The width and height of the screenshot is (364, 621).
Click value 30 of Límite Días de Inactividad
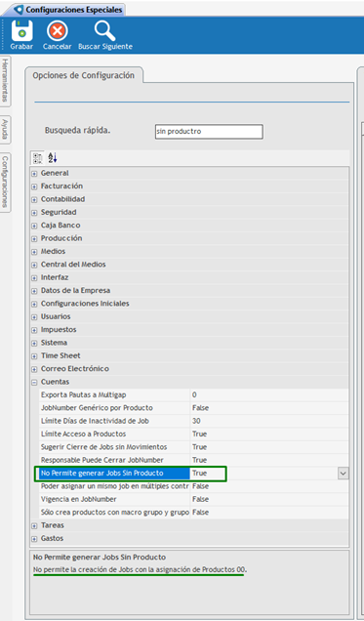tap(196, 421)
